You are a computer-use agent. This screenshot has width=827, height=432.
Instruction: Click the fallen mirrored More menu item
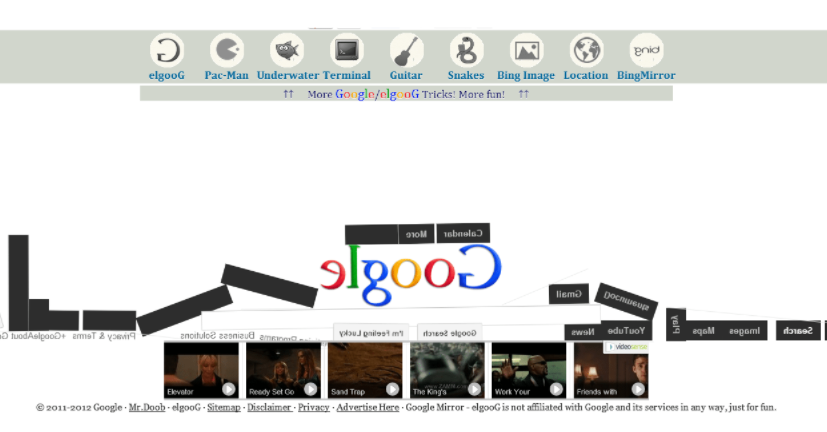416,234
